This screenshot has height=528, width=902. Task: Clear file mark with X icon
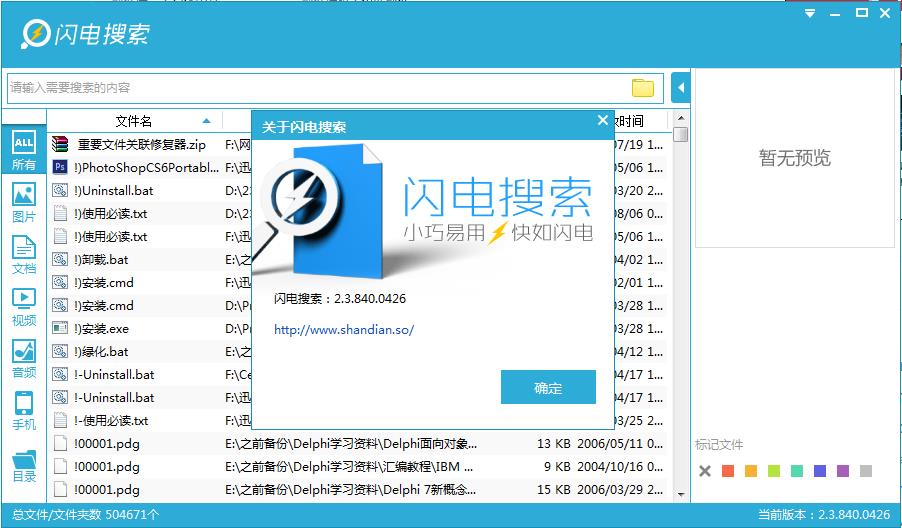click(x=705, y=471)
